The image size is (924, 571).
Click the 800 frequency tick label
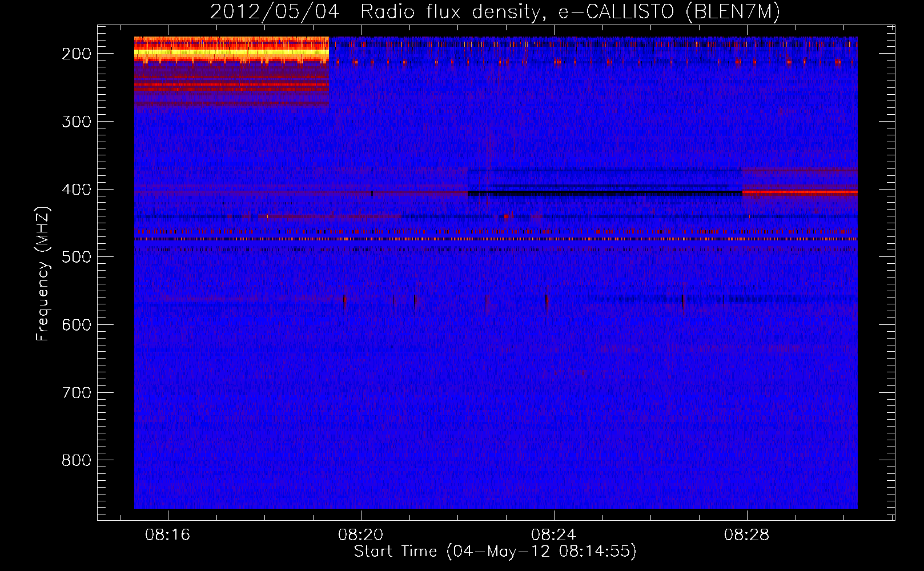[x=77, y=460]
